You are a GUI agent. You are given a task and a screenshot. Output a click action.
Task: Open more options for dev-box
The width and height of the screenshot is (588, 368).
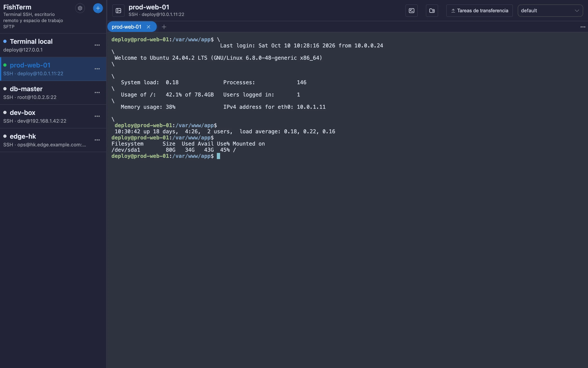pyautogui.click(x=97, y=116)
